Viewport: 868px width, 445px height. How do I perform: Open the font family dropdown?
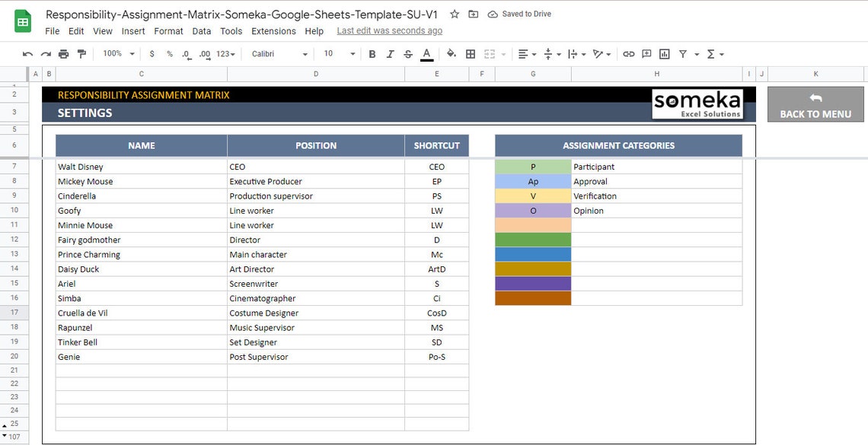tap(279, 53)
